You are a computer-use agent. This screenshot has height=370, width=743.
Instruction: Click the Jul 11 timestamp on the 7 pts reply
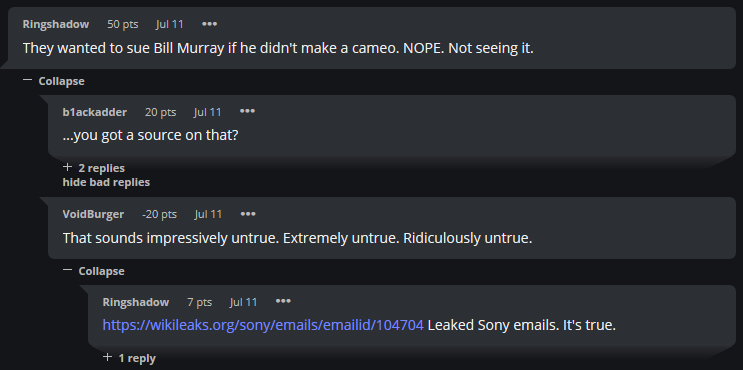click(244, 302)
